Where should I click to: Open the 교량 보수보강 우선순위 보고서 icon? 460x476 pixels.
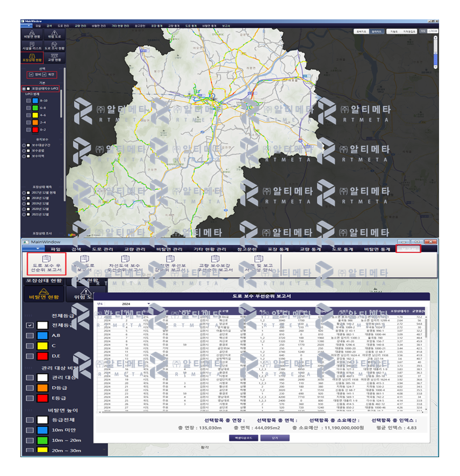coord(215,265)
